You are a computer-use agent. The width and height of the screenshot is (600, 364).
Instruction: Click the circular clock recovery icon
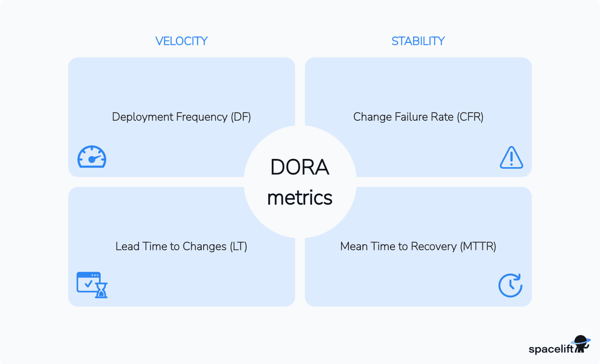(x=510, y=285)
